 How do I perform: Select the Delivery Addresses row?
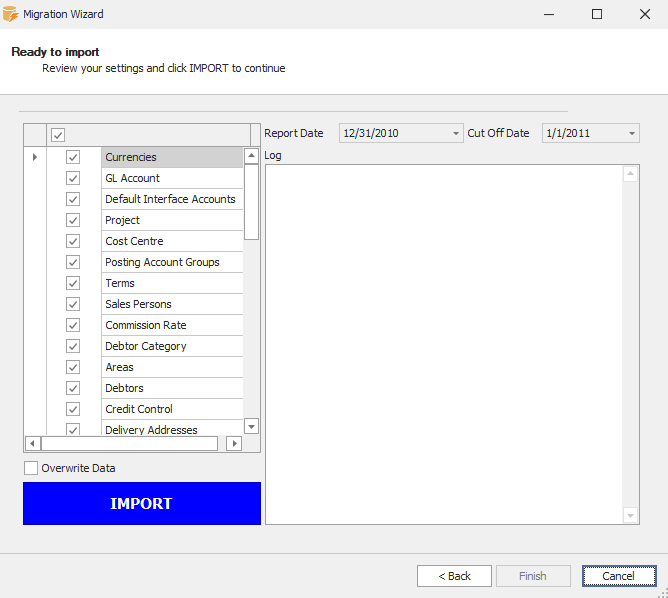tap(172, 428)
